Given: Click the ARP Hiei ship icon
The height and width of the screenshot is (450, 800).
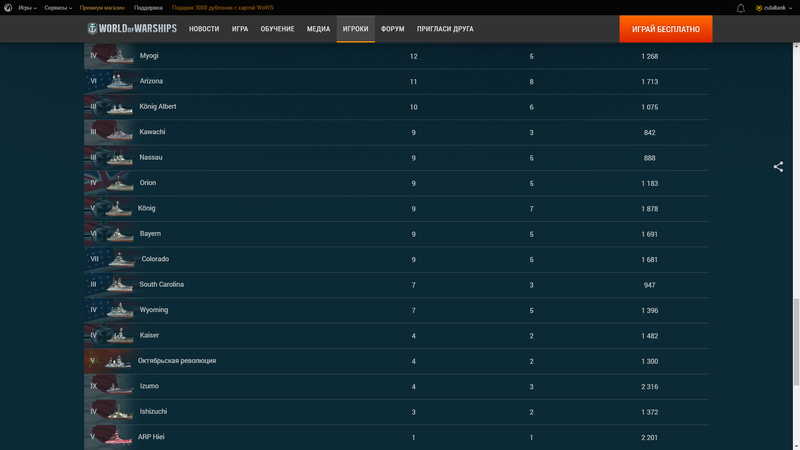Looking at the screenshot, I should click(118, 437).
